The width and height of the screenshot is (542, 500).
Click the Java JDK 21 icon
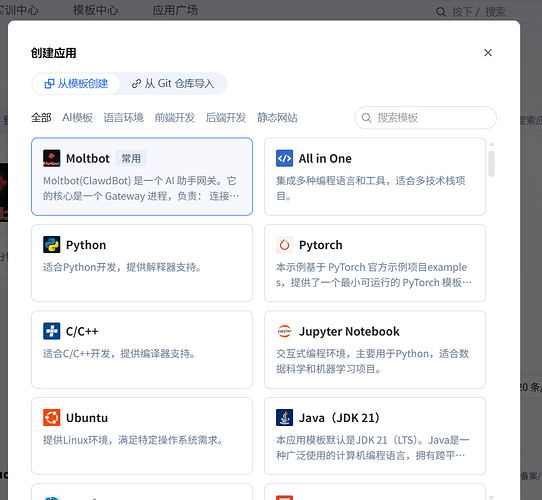[284, 417]
